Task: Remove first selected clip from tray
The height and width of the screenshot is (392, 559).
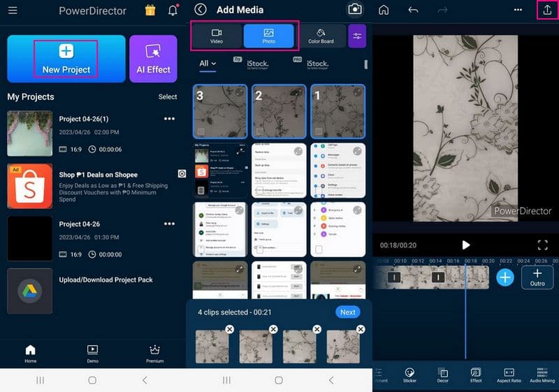Action: [229, 329]
